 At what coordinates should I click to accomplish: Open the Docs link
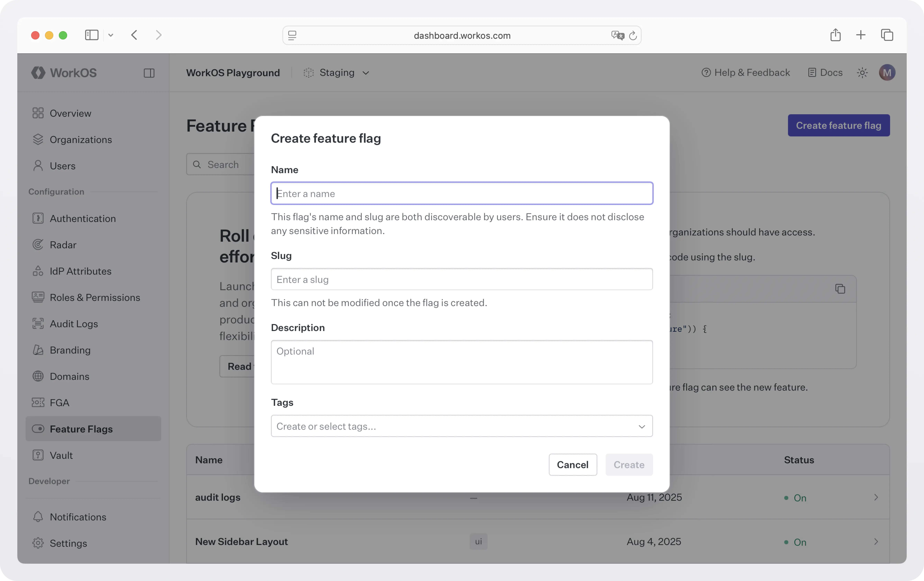pyautogui.click(x=825, y=73)
